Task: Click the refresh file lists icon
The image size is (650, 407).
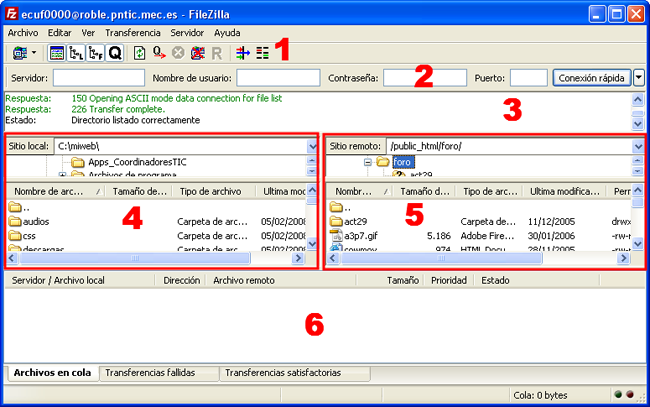Action: tap(140, 52)
